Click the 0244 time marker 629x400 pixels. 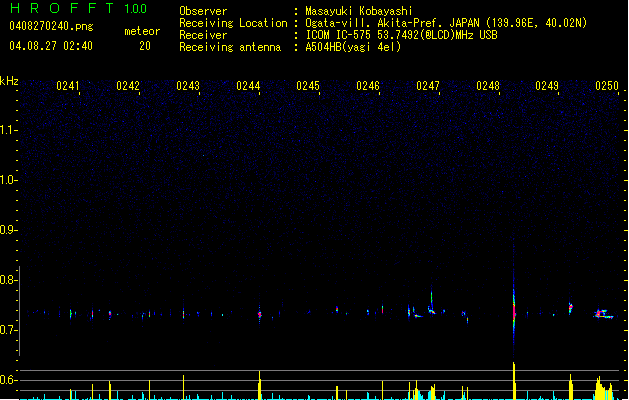tap(248, 86)
